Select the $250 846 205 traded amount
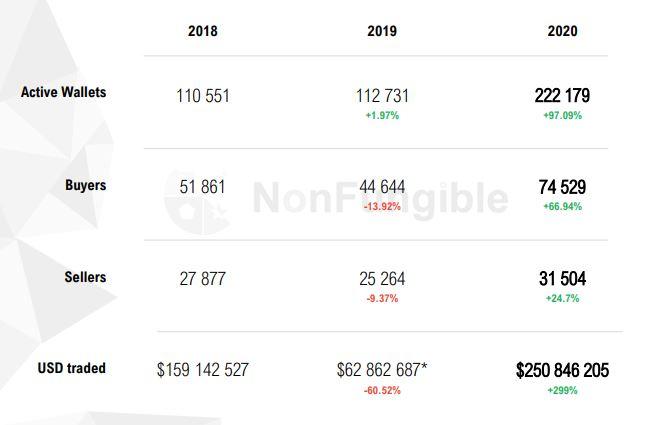Viewport: 648px width, 425px height. [562, 370]
